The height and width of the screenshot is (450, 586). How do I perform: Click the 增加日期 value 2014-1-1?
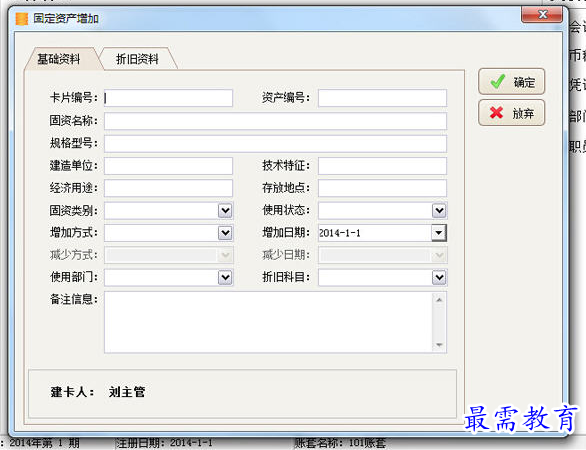coord(340,233)
